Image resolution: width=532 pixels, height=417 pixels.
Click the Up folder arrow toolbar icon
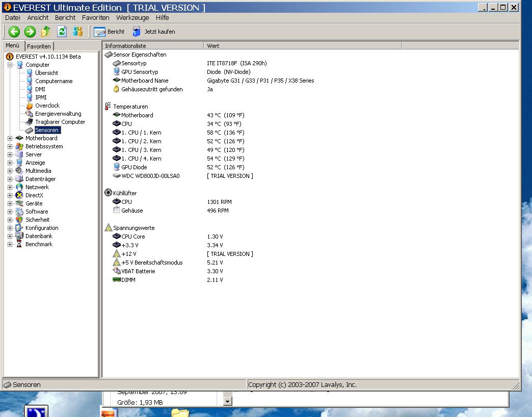click(x=46, y=32)
